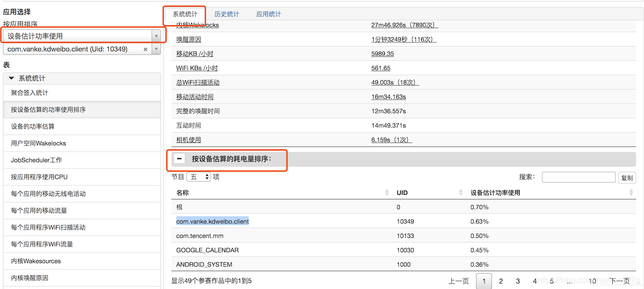644x289 pixels.
Task: Select the ANDROID_SYSTEM row name
Action: [x=204, y=264]
